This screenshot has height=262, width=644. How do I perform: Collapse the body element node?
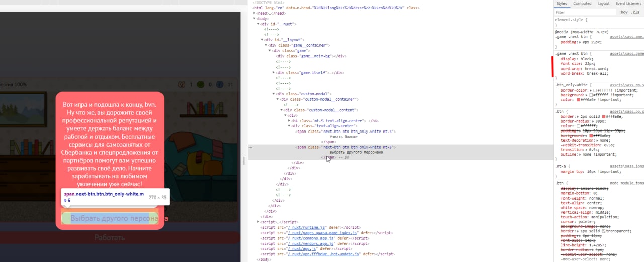[x=254, y=18]
